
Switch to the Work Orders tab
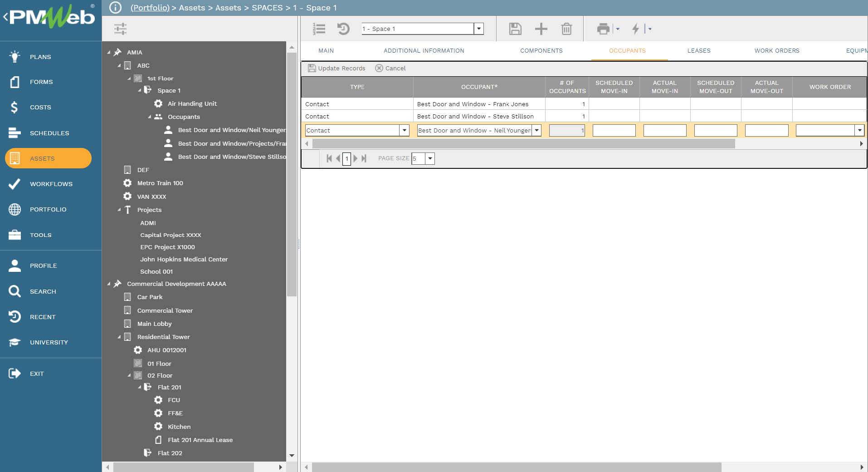777,51
